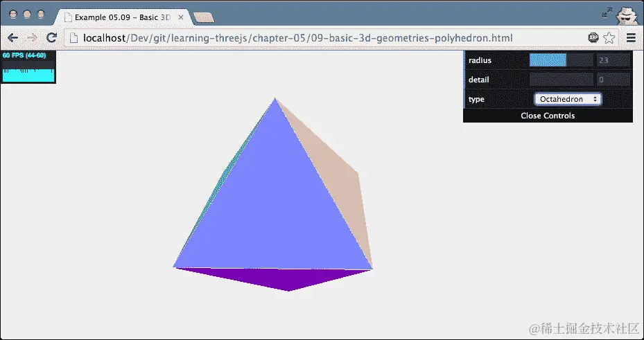Click the 'detail' label in controls
Viewport: 644px width, 340px height.
coord(478,80)
